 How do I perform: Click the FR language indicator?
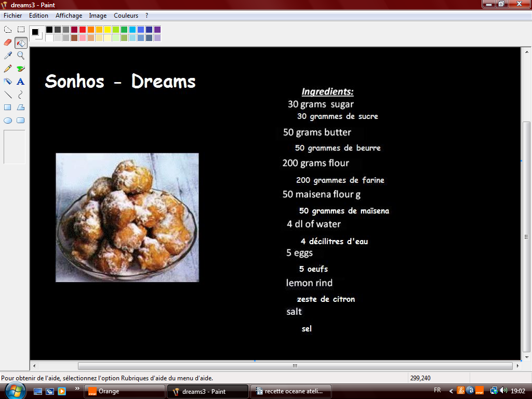pyautogui.click(x=437, y=391)
